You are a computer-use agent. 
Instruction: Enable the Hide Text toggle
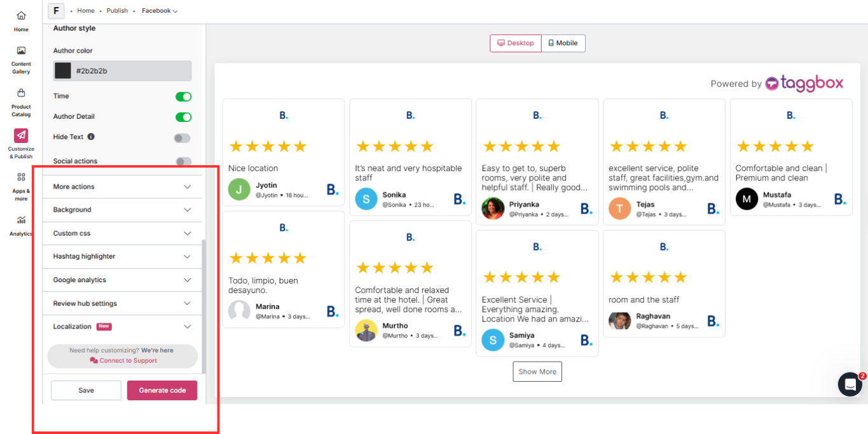click(183, 138)
